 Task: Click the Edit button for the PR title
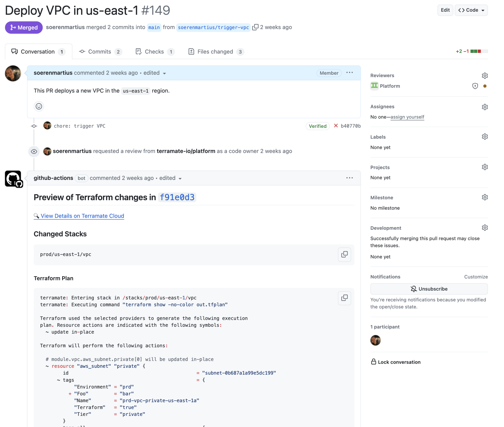[x=445, y=10]
